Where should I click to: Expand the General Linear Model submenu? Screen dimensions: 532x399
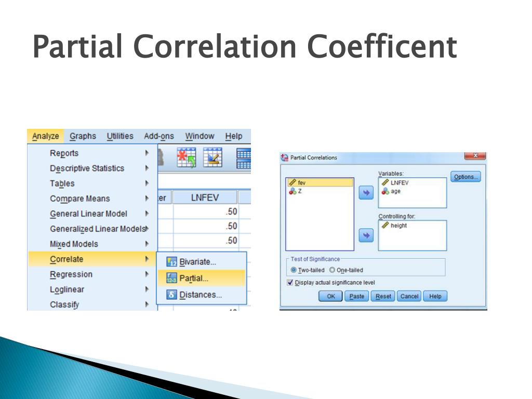(x=92, y=214)
